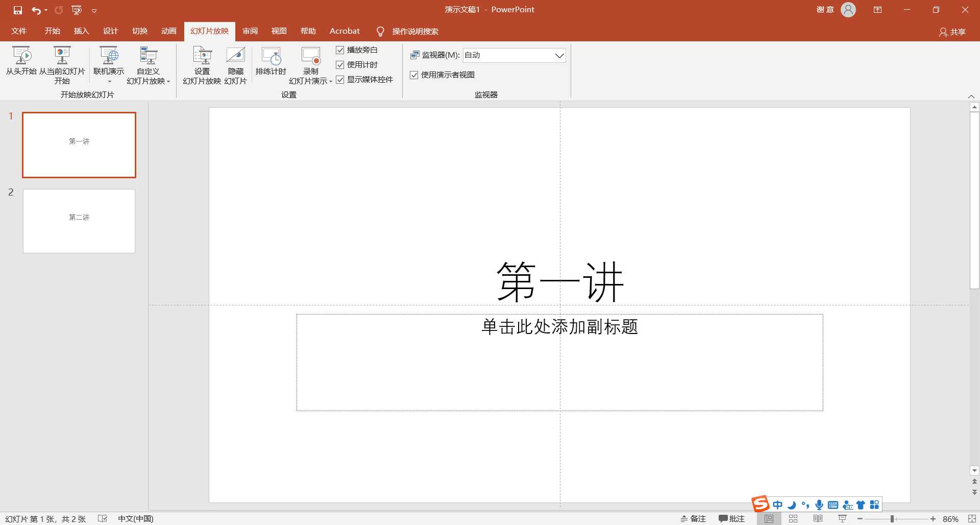This screenshot has width=980, height=525.
Task: Uncheck the 播放旁白 (Play Narrations) checkbox
Action: pos(340,50)
